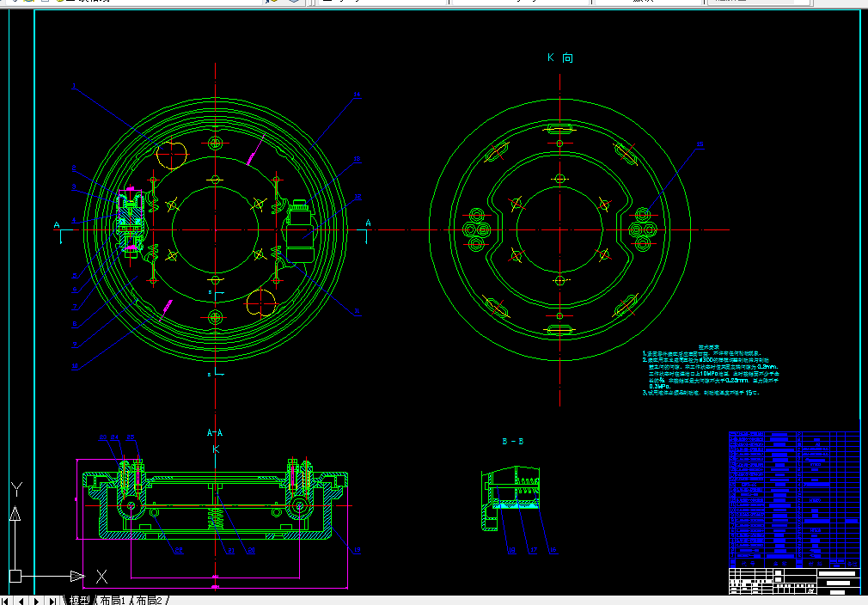Open the 布局2 layout tab
Image resolution: width=868 pixels, height=605 pixels.
point(149,600)
